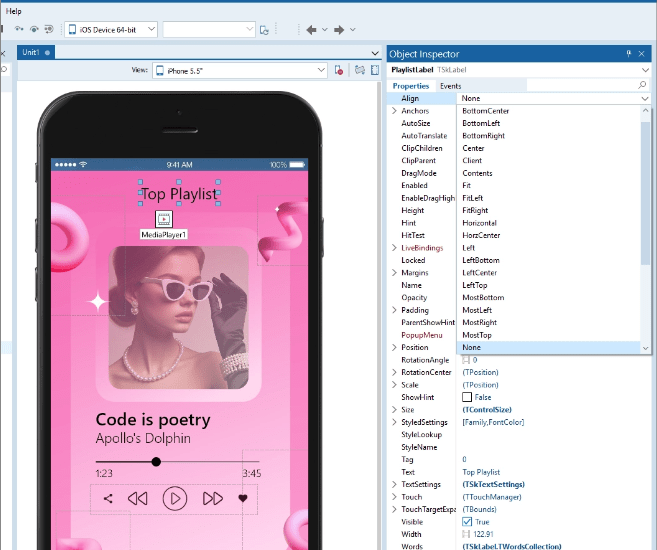
Task: Select the MediaPlayer1 component icon
Action: click(164, 219)
